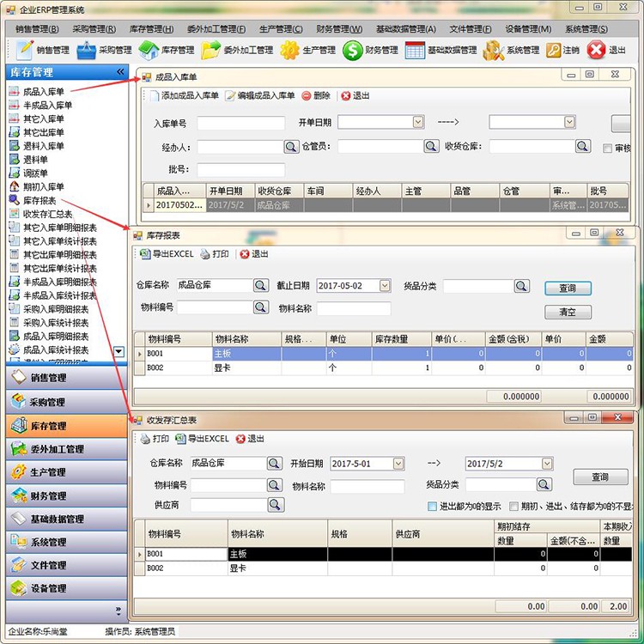The image size is (644, 644).
Task: Click 导出EXCEL in 库存报表 window
Action: click(167, 254)
